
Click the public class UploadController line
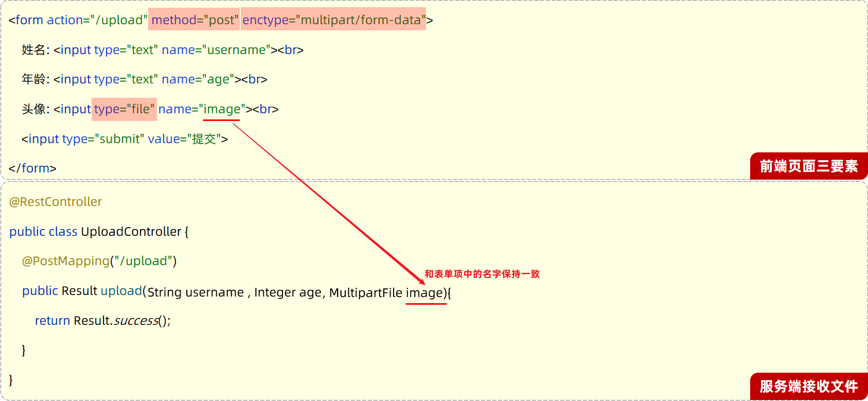coord(99,232)
